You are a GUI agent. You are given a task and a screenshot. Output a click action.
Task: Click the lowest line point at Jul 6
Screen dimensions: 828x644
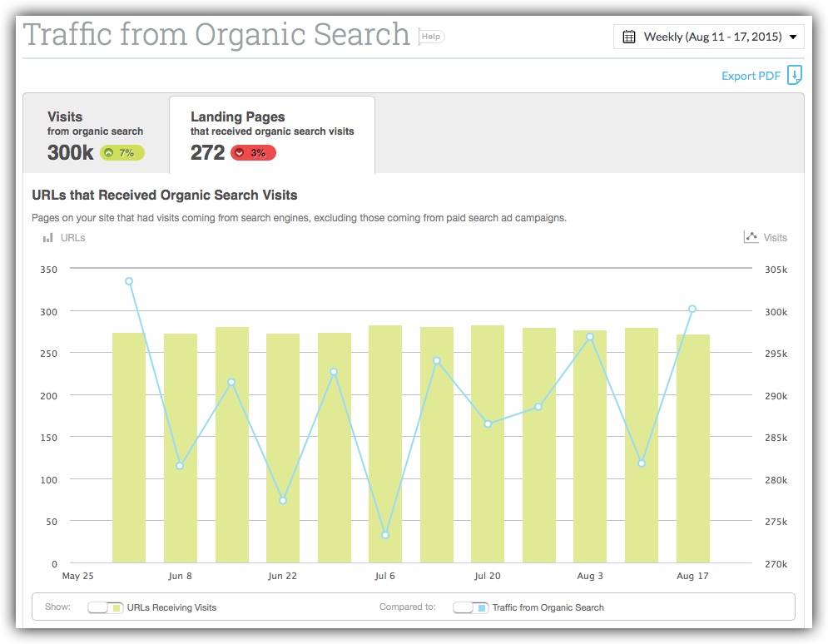click(385, 535)
